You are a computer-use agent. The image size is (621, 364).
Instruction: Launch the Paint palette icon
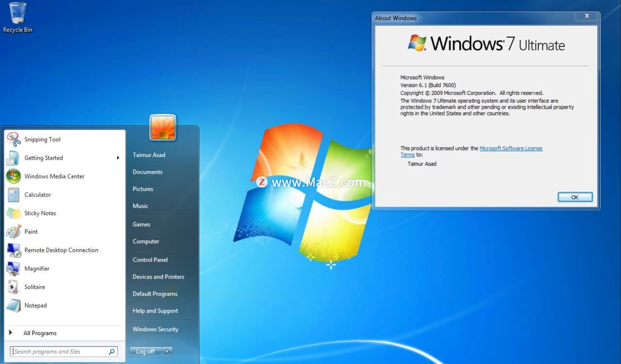14,231
